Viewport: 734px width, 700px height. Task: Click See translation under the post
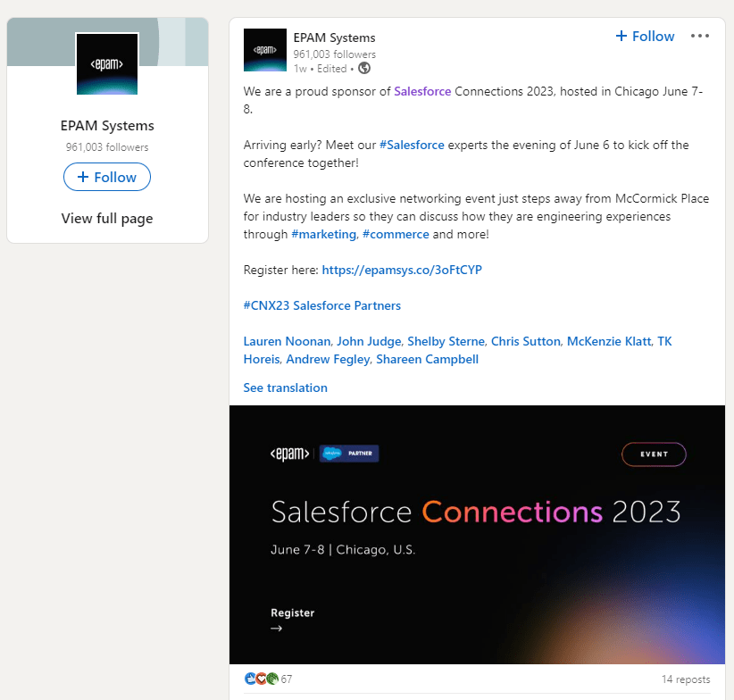(x=286, y=387)
